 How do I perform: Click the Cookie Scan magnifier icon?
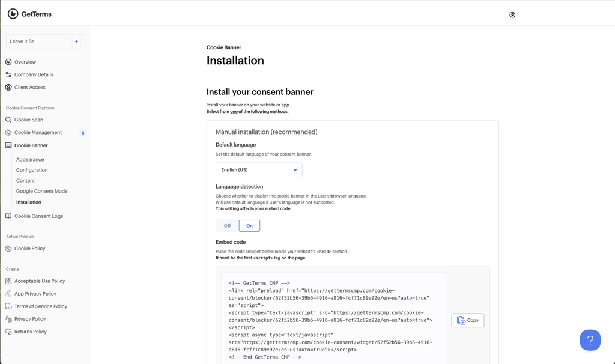(x=8, y=120)
